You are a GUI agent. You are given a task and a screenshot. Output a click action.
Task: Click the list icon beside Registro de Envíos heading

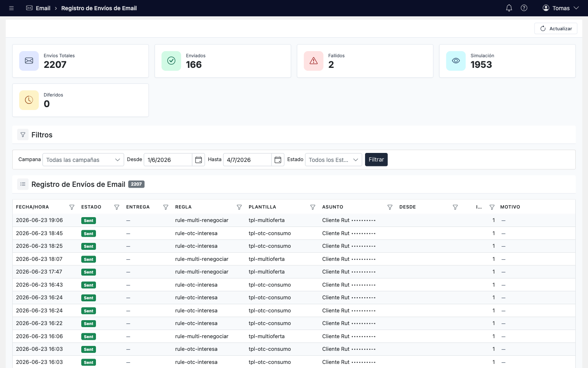coord(23,184)
